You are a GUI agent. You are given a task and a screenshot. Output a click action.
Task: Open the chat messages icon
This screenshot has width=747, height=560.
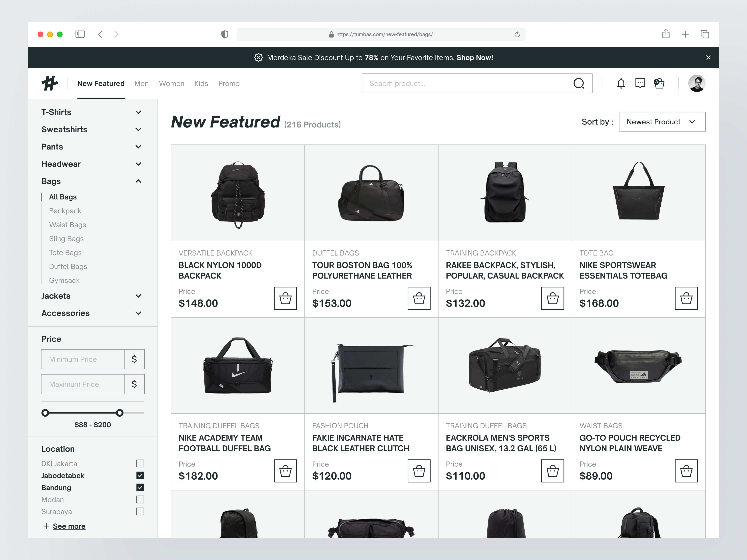(x=640, y=83)
